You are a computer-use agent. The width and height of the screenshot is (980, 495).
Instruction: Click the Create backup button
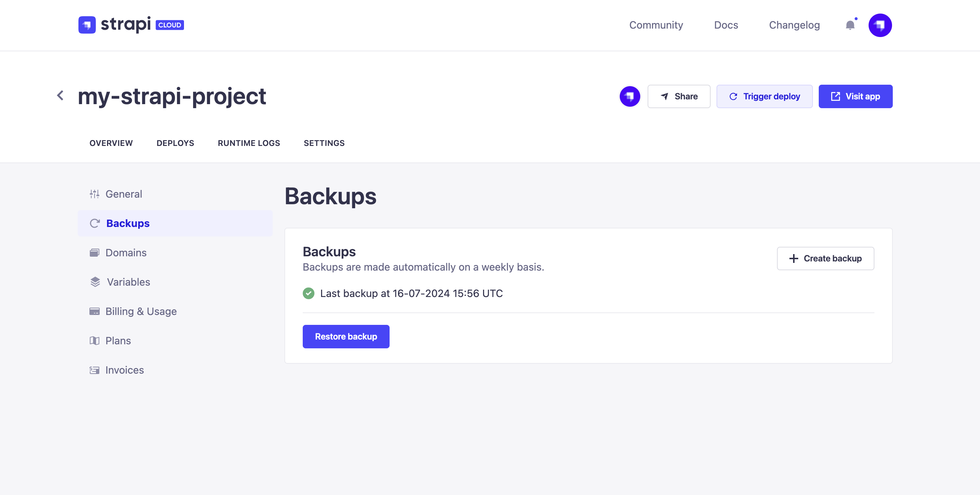(825, 258)
